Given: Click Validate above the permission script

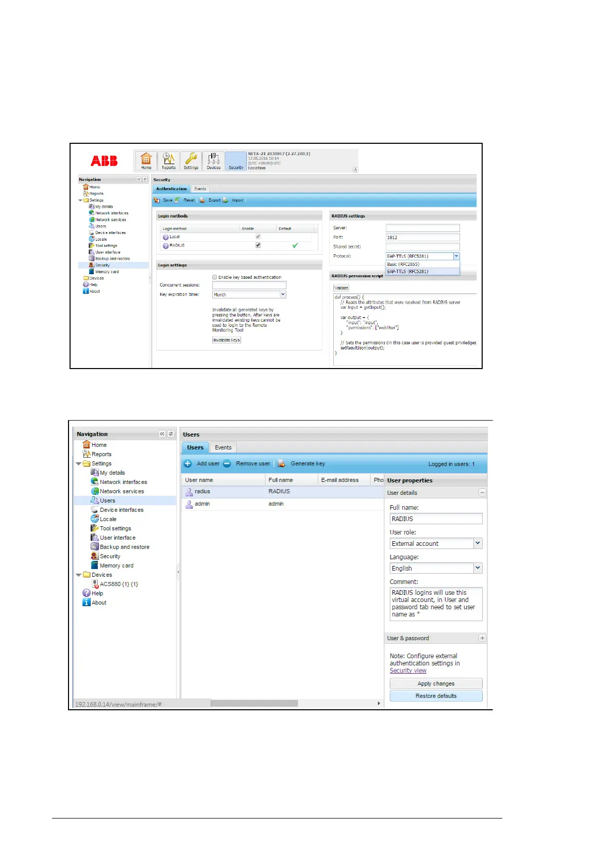Looking at the screenshot, I should click(x=341, y=288).
